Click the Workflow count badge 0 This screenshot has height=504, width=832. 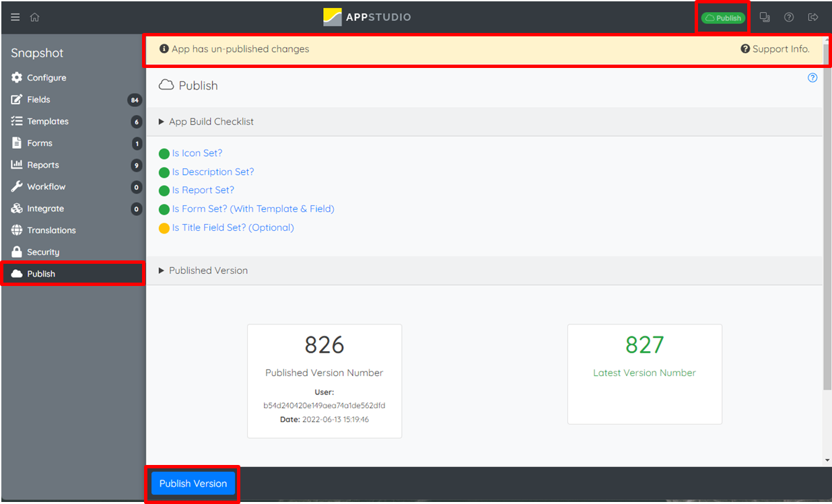tap(137, 188)
